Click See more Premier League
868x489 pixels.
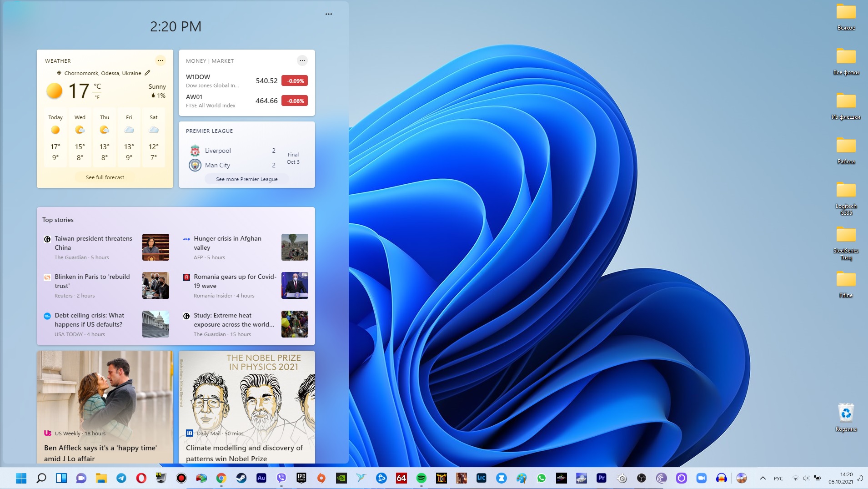click(x=246, y=179)
